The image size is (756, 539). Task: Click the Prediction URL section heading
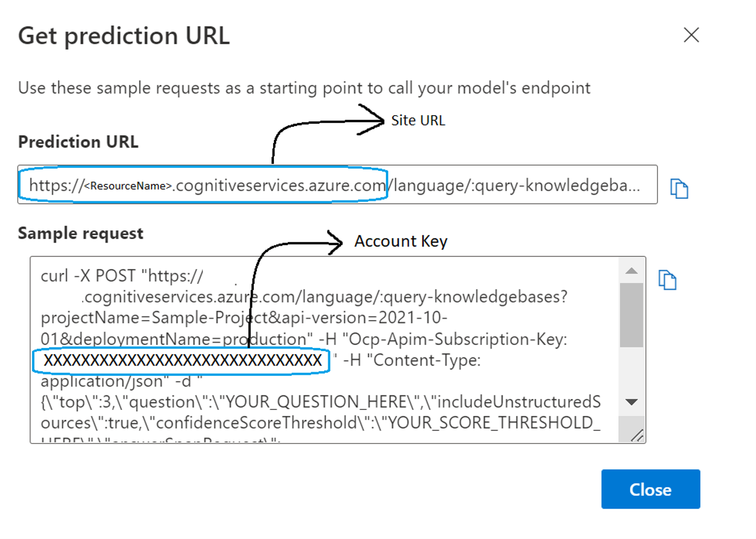78,141
